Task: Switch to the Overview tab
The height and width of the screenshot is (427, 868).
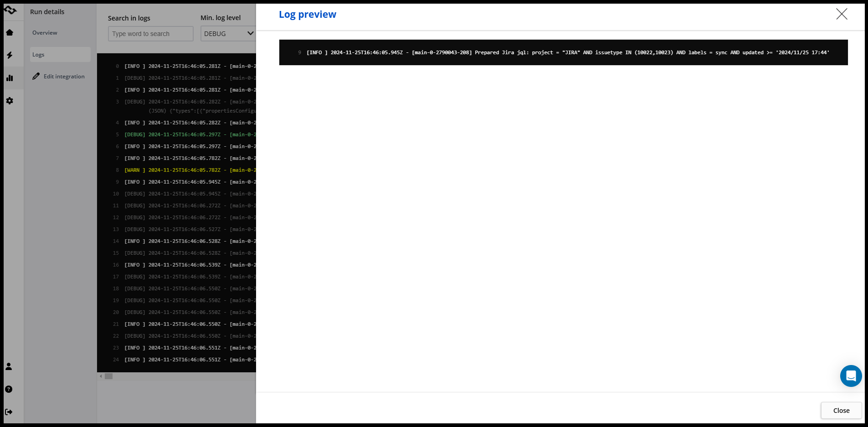Action: [45, 33]
